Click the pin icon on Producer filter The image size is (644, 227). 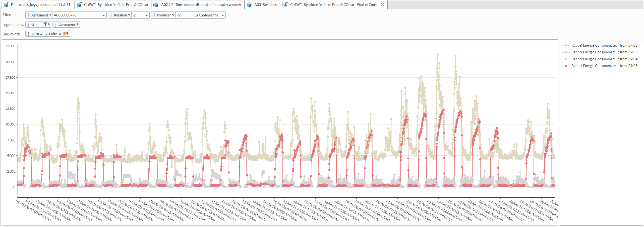pos(173,15)
